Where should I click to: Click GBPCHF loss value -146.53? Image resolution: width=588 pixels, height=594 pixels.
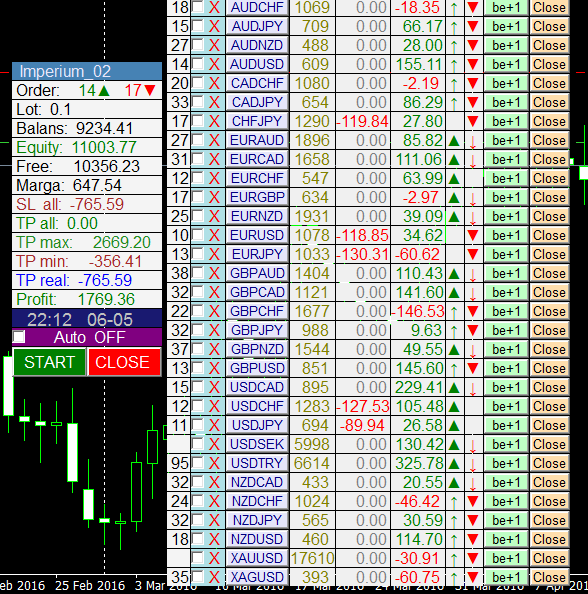click(x=418, y=311)
